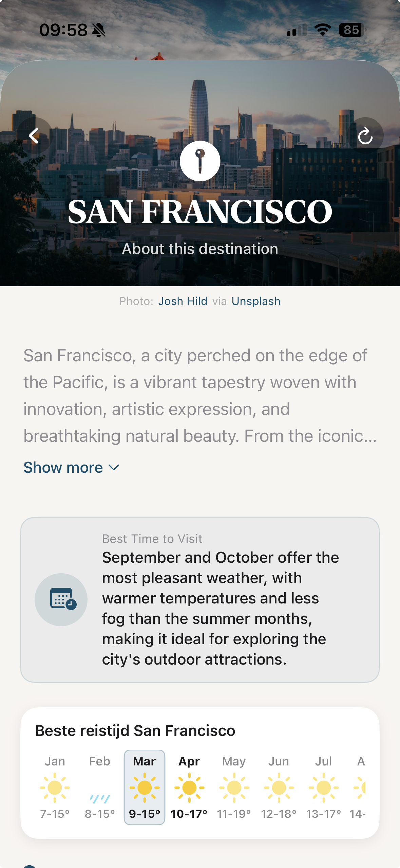Open the Unsplash link
Image resolution: width=400 pixels, height=868 pixels.
[x=256, y=301]
